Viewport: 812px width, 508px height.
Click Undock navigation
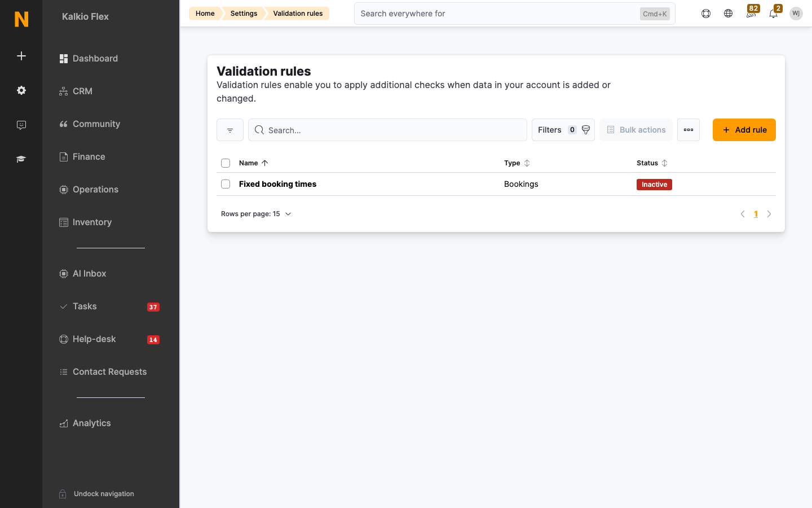tap(104, 494)
